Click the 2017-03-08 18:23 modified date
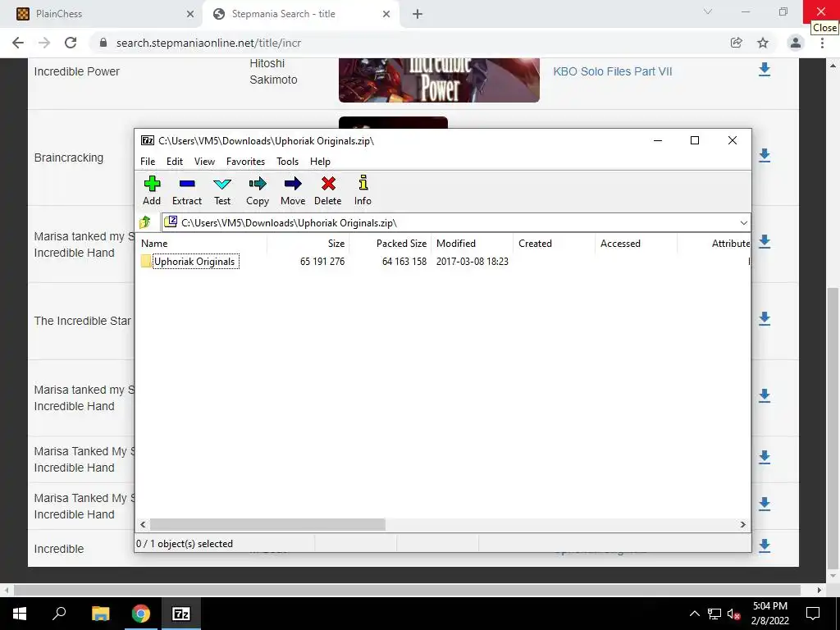The height and width of the screenshot is (630, 840). coord(472,262)
